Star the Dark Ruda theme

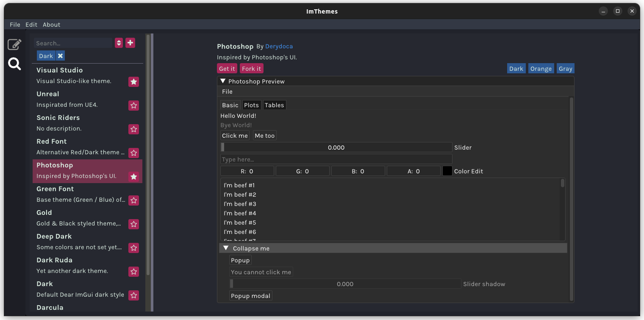point(134,272)
